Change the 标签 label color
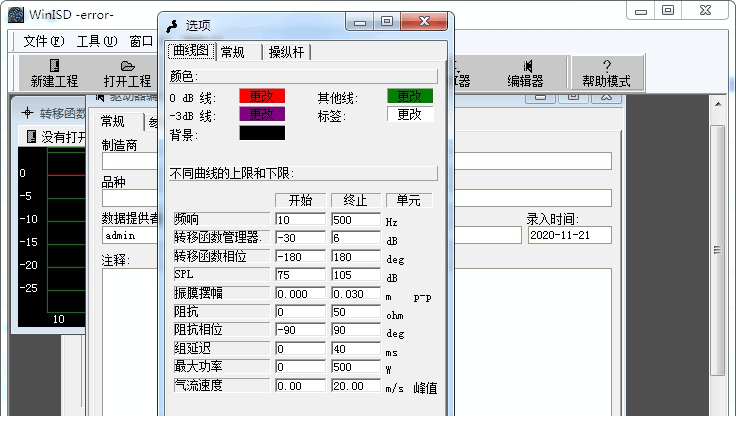This screenshot has height=432, width=736. click(410, 115)
